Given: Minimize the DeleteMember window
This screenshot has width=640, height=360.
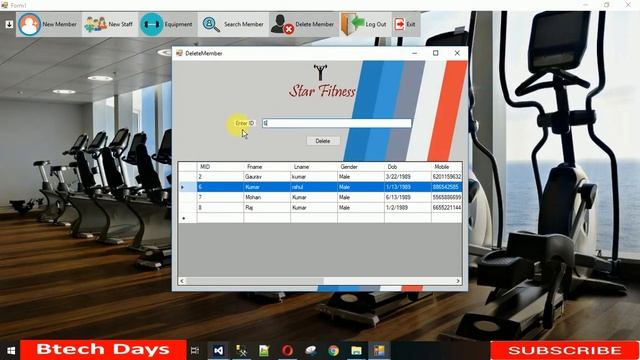Looking at the screenshot, I should [x=415, y=53].
